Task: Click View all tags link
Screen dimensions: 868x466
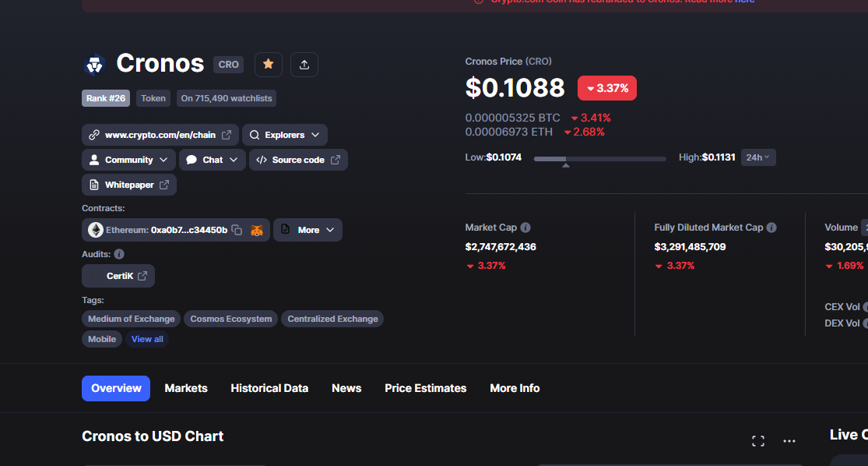Action: 147,339
